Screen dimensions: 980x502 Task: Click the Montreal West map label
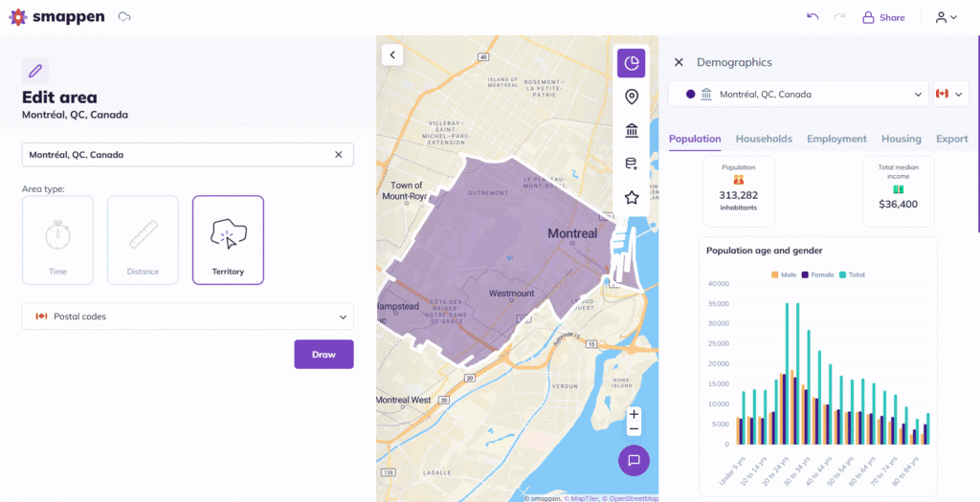[403, 400]
